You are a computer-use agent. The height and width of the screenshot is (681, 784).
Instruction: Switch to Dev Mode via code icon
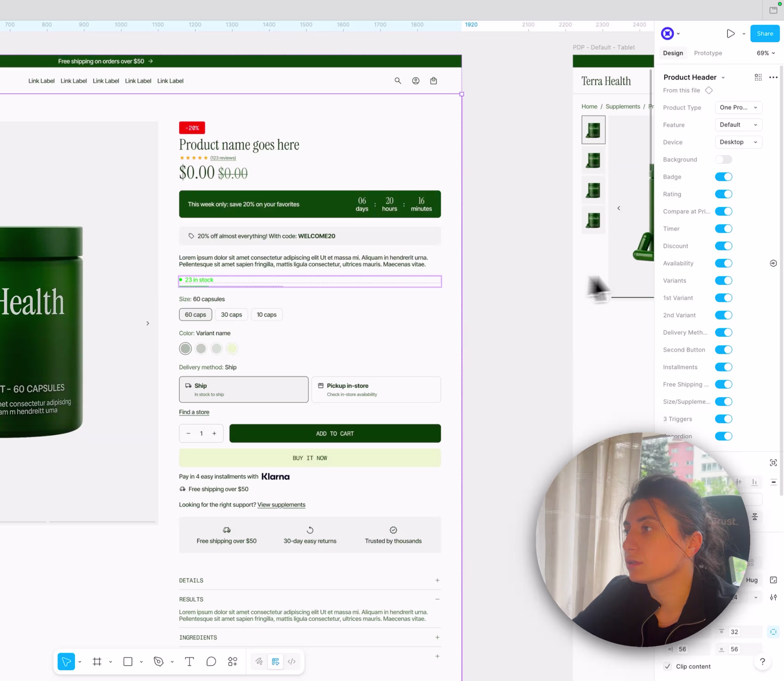click(291, 661)
